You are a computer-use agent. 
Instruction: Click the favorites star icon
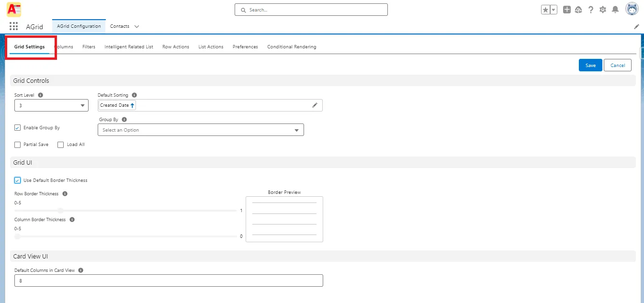click(545, 9)
